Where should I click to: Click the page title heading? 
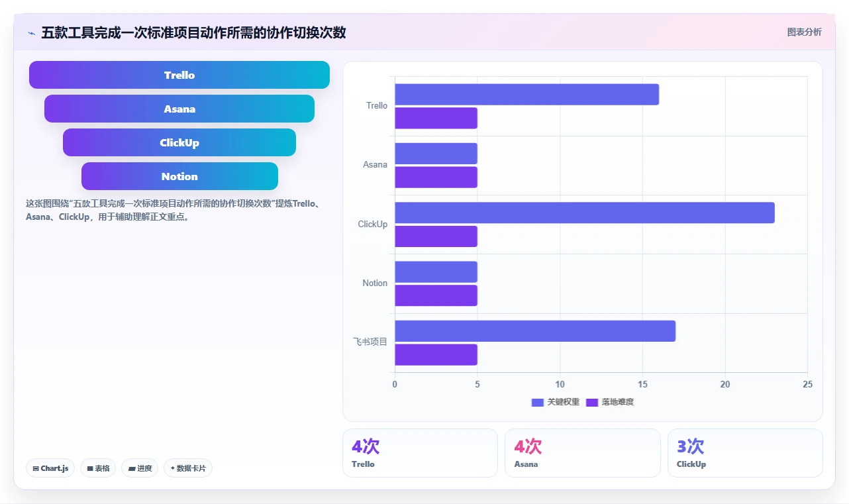(x=193, y=32)
